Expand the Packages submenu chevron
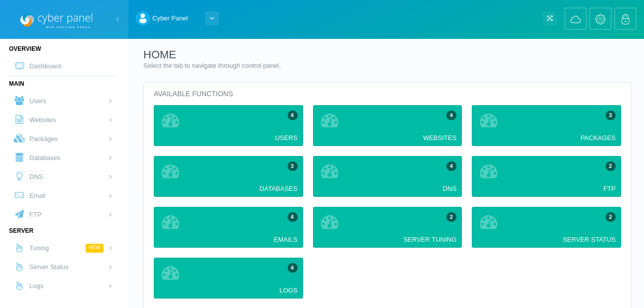The height and width of the screenshot is (308, 644). [x=110, y=139]
